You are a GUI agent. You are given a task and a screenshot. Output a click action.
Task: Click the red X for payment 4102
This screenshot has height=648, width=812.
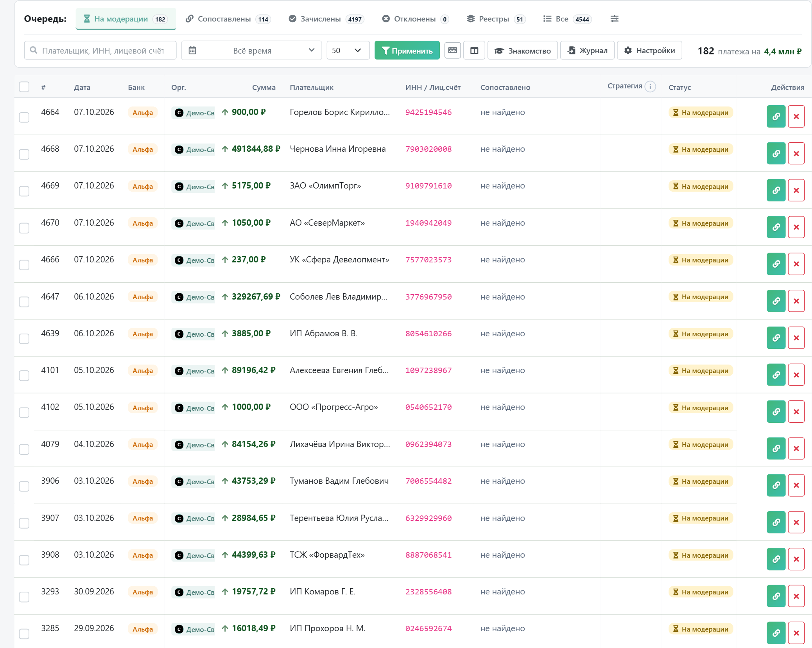(x=796, y=412)
